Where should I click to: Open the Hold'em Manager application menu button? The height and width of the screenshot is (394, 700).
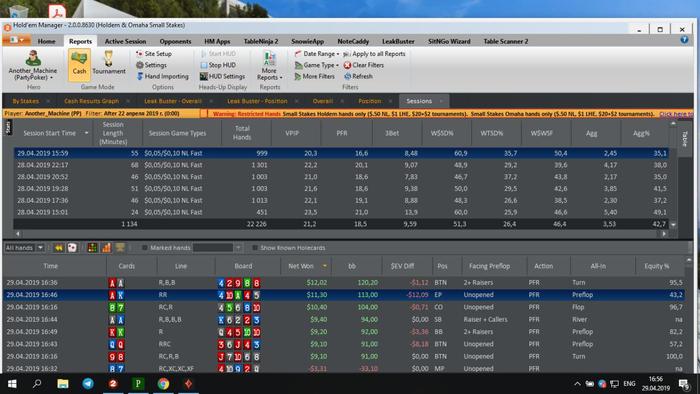pos(17,40)
